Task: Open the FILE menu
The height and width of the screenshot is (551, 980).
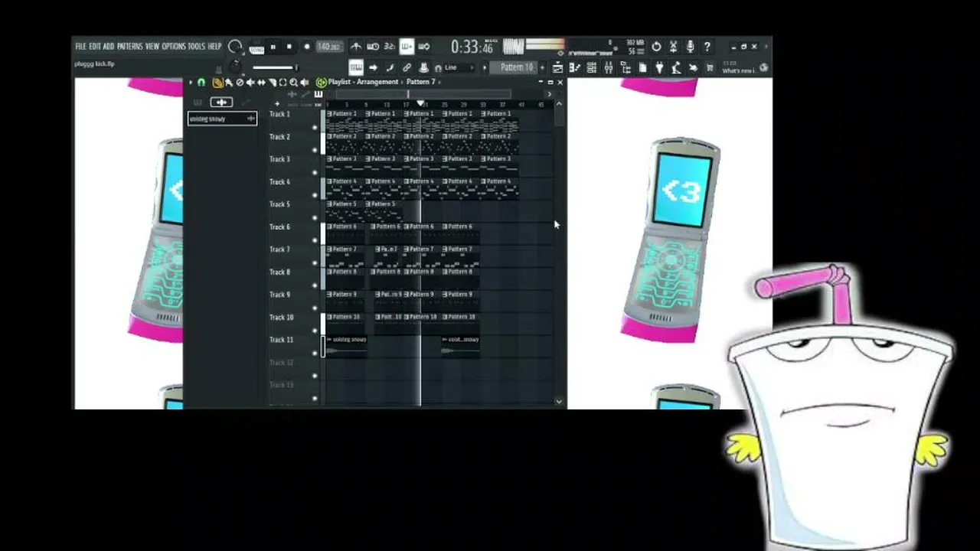Action: (80, 47)
